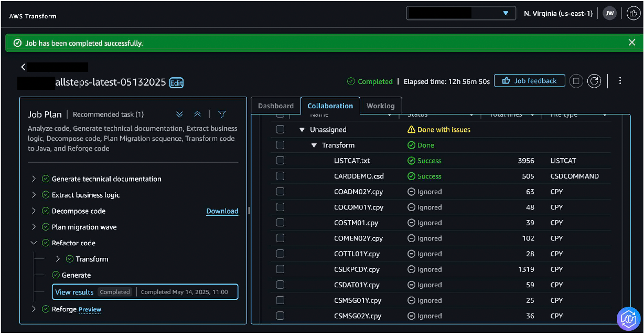Viewport: 644px width, 334px height.
Task: Select the COMEN02Y.cpy checkbox
Action: pyautogui.click(x=280, y=238)
